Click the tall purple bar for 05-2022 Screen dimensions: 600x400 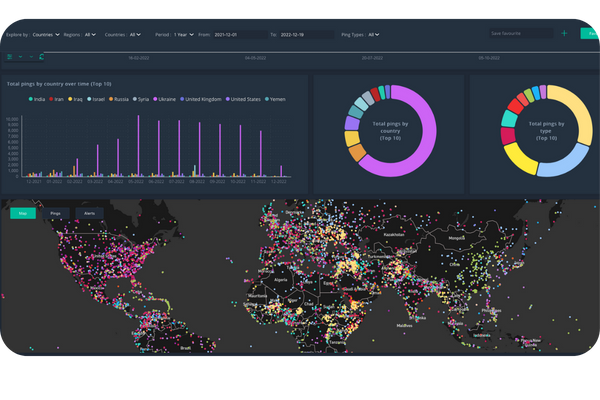[x=138, y=145]
